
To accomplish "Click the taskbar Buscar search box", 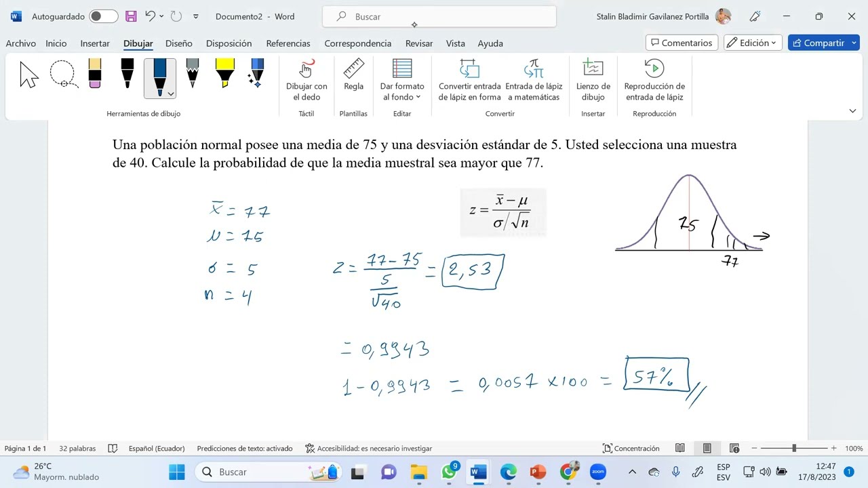I will (269, 472).
